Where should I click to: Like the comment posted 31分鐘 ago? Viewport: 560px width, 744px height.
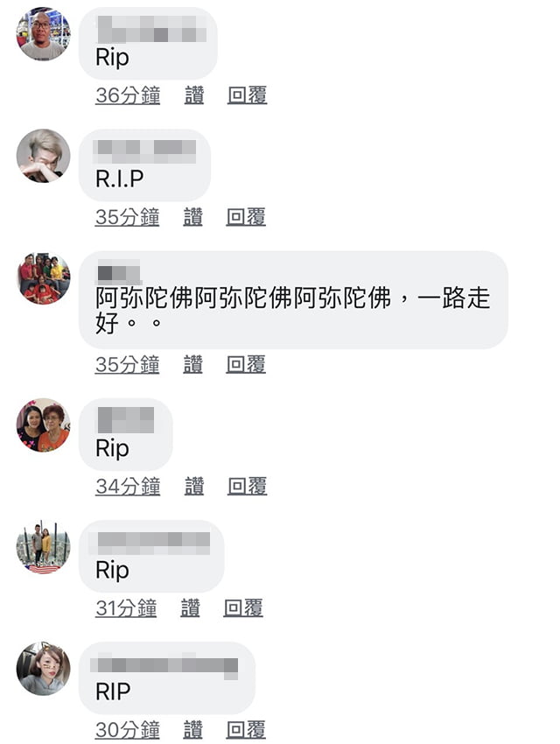(190, 608)
